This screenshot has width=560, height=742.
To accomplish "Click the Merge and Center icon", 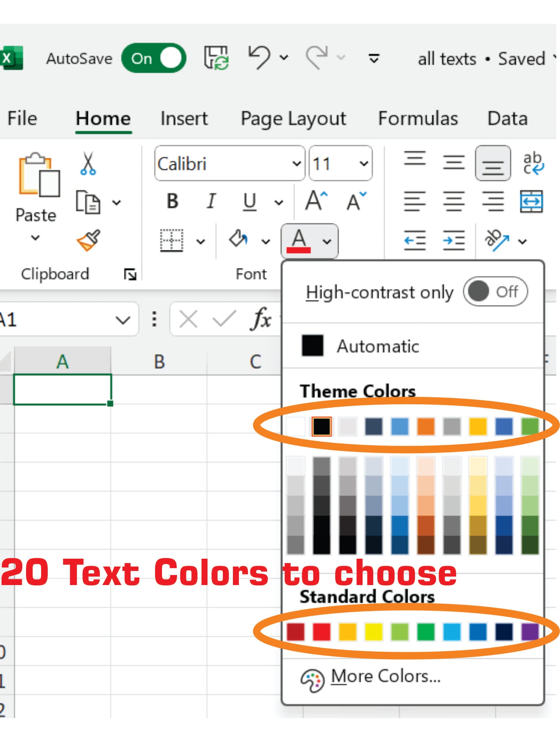I will pos(531,201).
